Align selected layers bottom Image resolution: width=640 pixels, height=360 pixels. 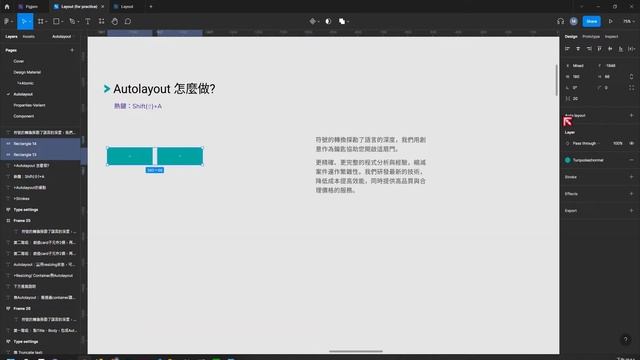tap(621, 49)
